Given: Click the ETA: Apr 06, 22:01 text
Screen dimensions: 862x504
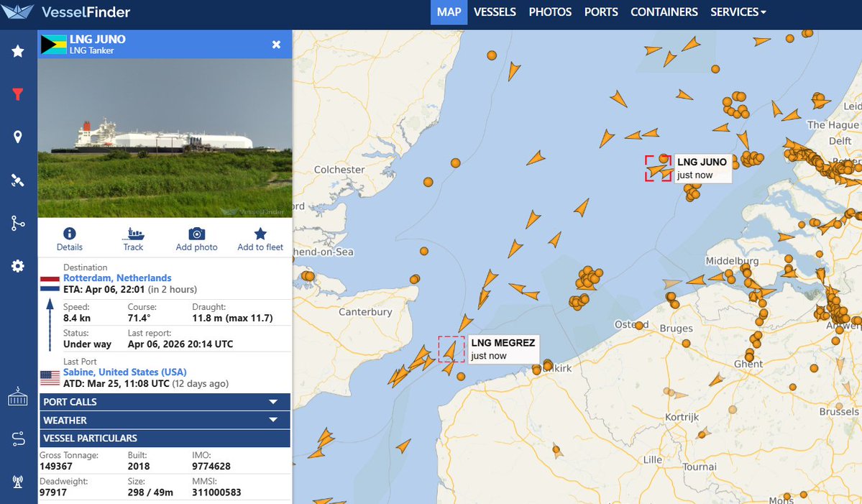Looking at the screenshot, I should [104, 289].
